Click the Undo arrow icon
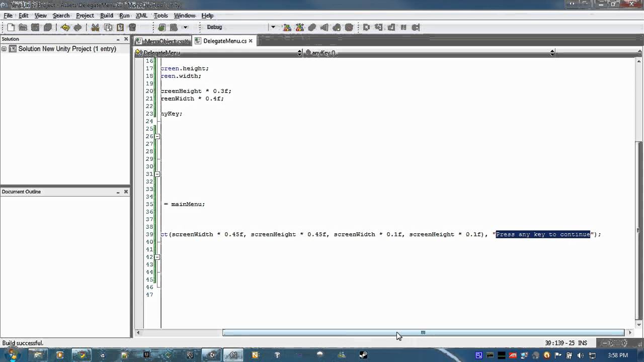Screen dimensions: 644x362 click(65, 27)
